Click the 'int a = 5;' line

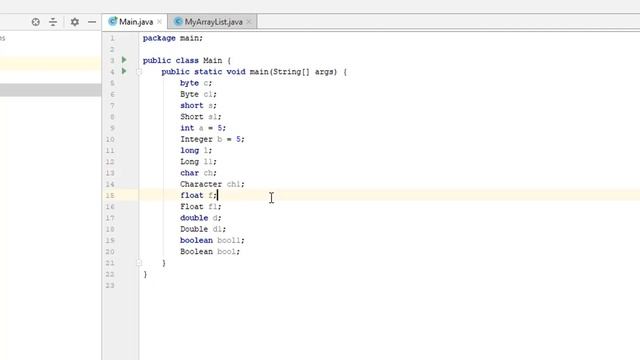203,128
